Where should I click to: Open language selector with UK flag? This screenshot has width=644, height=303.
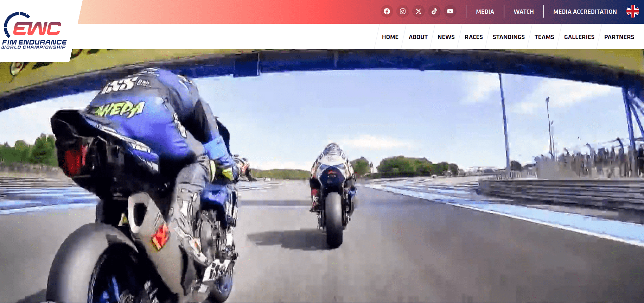point(632,11)
